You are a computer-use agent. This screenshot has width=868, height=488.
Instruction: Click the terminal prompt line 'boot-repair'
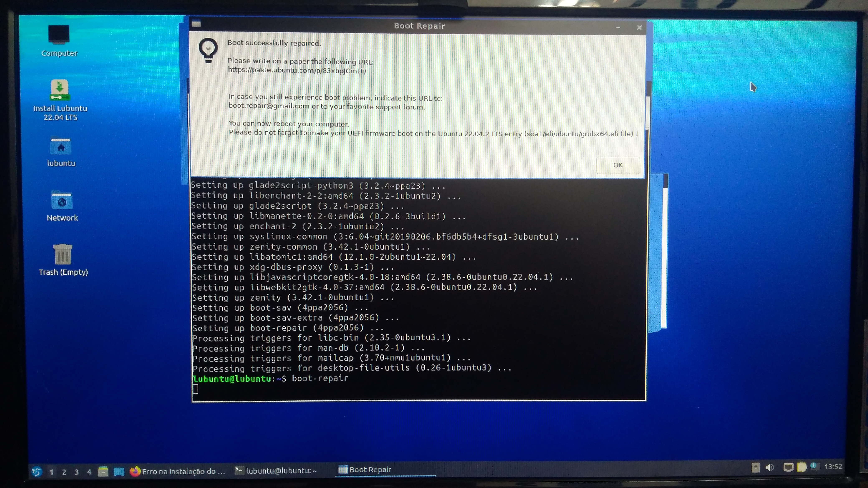(x=270, y=378)
